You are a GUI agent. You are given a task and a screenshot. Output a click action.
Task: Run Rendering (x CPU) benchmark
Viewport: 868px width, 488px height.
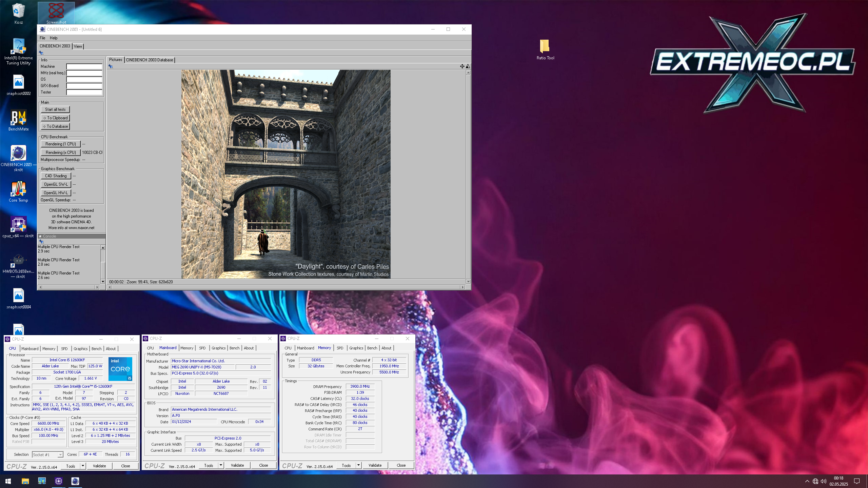[61, 152]
